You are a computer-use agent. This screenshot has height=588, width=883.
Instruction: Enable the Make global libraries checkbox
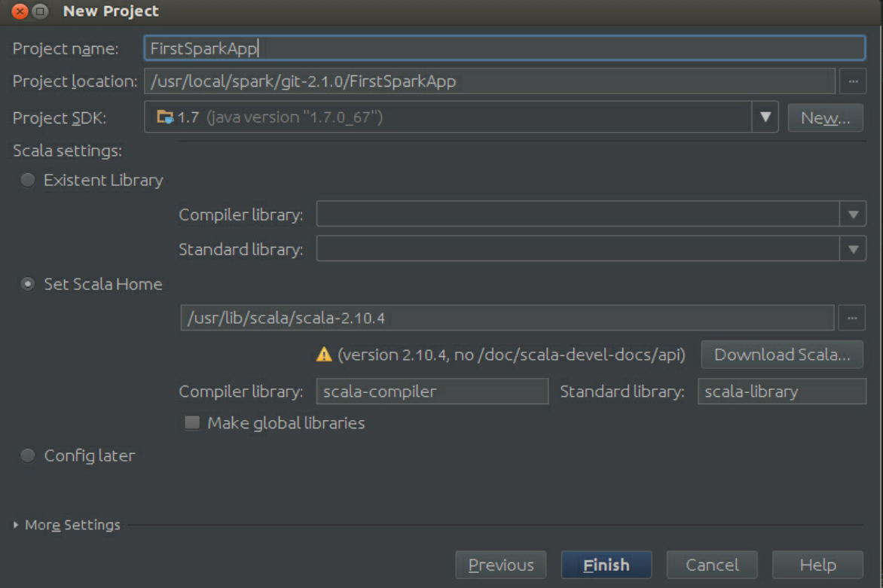[x=193, y=423]
